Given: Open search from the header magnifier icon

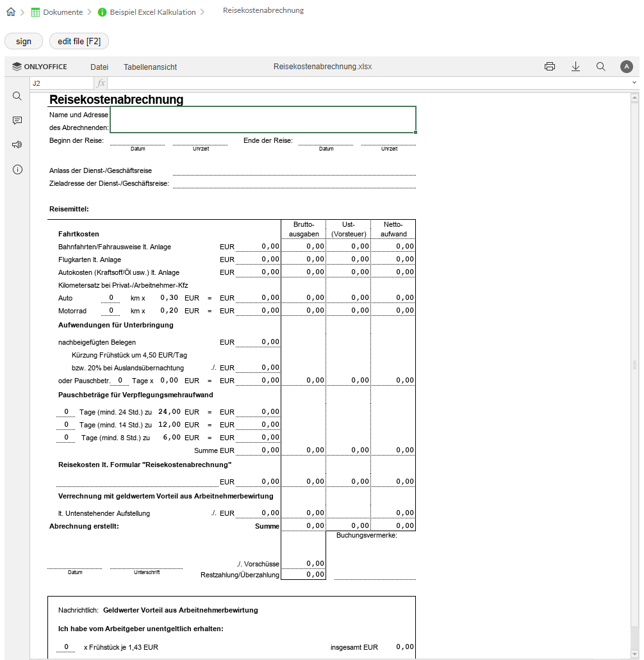Looking at the screenshot, I should [x=601, y=67].
